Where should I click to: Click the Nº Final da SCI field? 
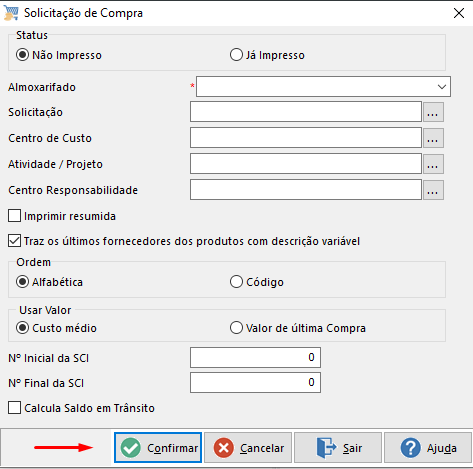255,382
